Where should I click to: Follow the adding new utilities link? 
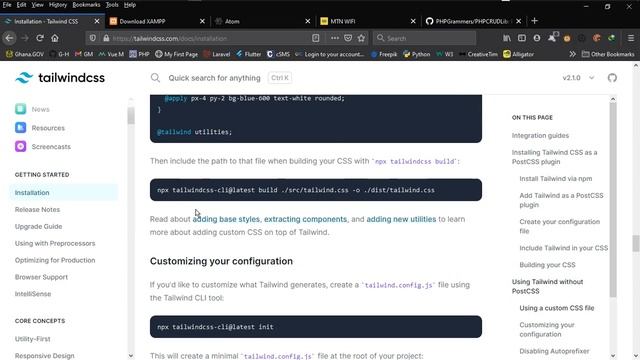click(401, 219)
